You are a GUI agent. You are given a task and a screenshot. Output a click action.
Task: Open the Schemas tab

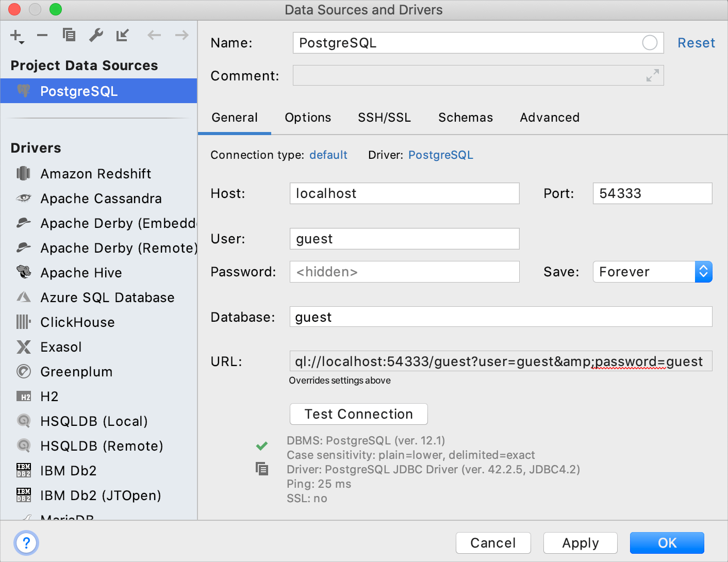pos(466,118)
